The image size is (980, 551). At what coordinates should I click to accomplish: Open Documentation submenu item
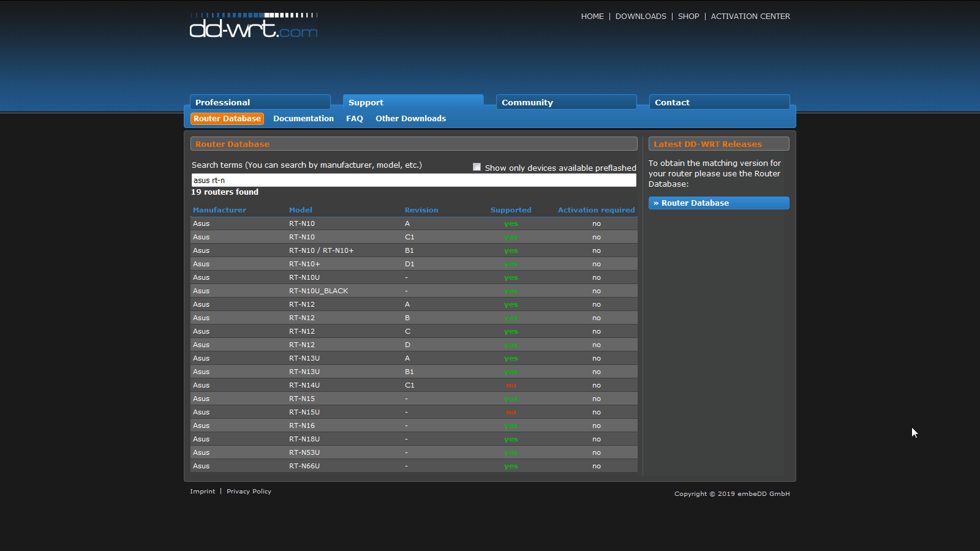click(303, 119)
